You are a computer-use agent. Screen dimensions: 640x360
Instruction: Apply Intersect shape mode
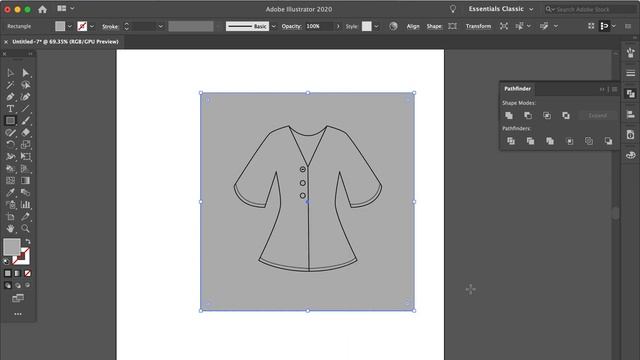click(x=547, y=116)
